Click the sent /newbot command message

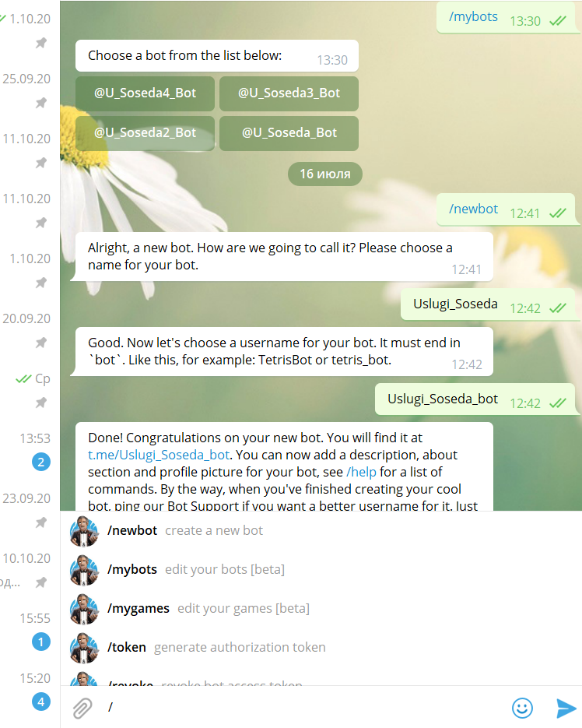pyautogui.click(x=506, y=210)
